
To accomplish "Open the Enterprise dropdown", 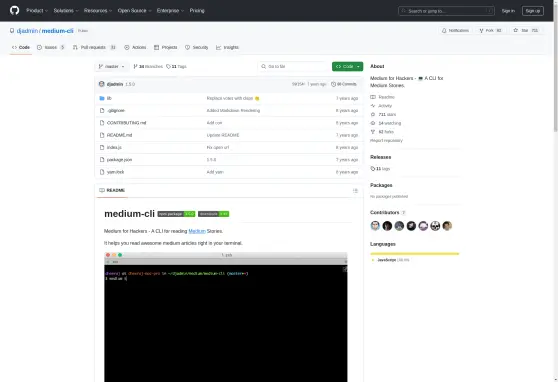I will pyautogui.click(x=170, y=11).
